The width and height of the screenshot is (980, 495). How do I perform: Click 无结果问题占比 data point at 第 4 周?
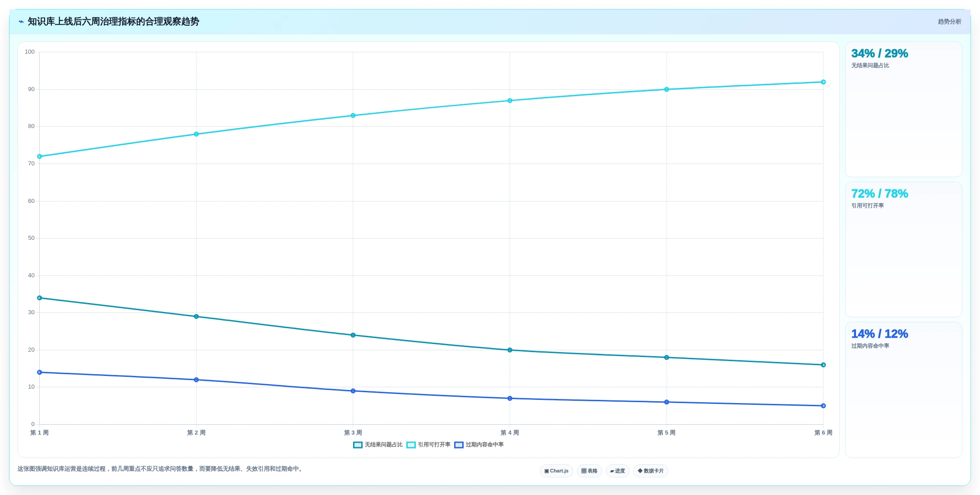pos(510,350)
